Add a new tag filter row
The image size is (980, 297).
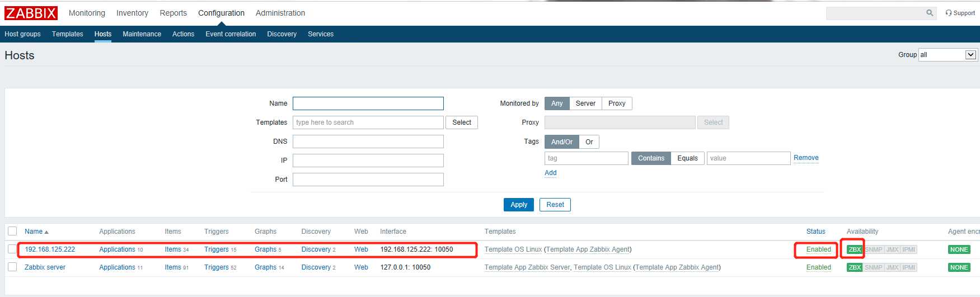551,173
